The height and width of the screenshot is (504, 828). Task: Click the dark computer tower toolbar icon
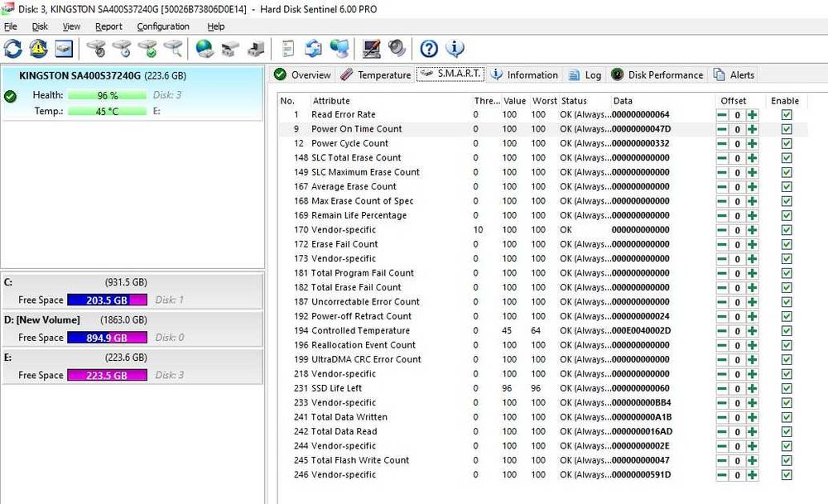[256, 49]
